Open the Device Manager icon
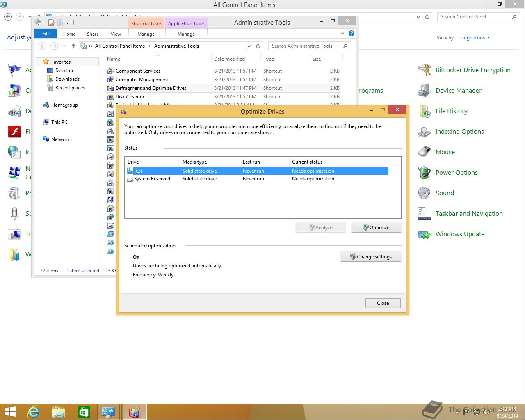The height and width of the screenshot is (420, 525). (x=425, y=91)
